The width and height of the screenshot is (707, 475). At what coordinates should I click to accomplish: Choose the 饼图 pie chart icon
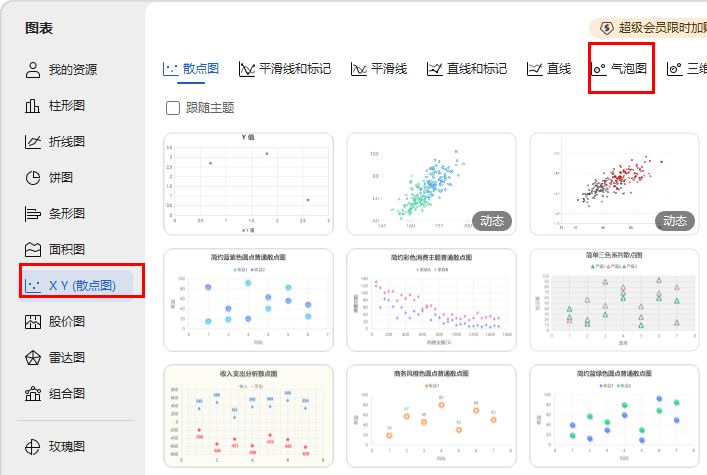point(33,178)
